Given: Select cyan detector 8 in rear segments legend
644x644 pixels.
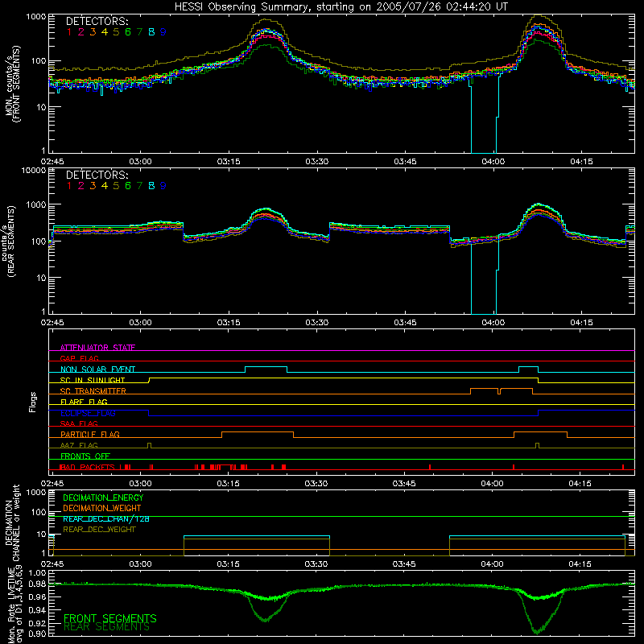Looking at the screenshot, I should (x=151, y=186).
